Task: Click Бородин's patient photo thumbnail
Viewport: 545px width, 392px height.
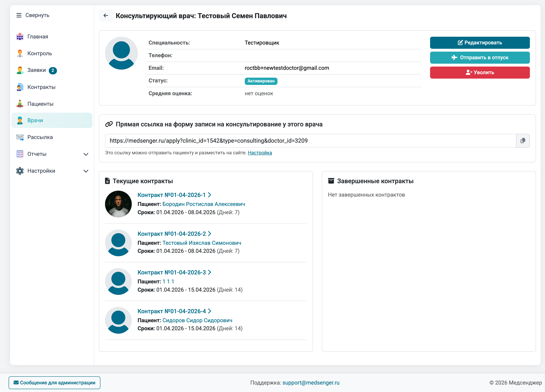Action: (x=118, y=204)
